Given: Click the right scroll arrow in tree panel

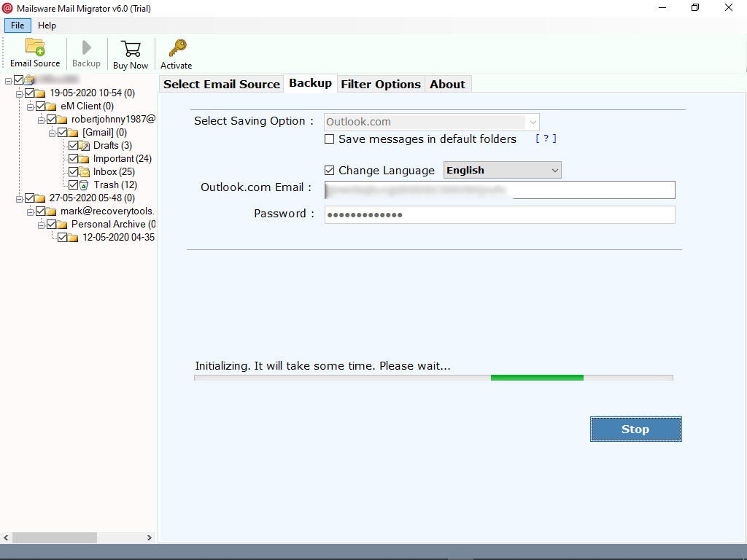Looking at the screenshot, I should tap(149, 537).
